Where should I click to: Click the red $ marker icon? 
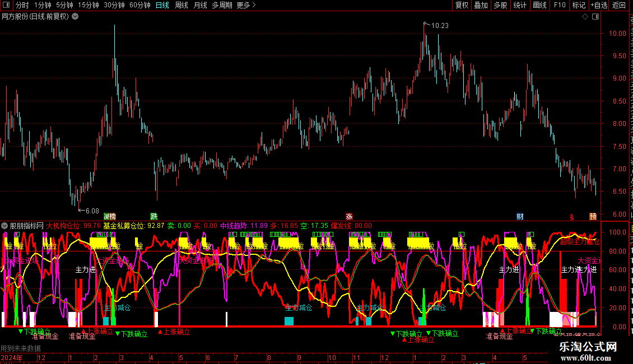click(571, 217)
